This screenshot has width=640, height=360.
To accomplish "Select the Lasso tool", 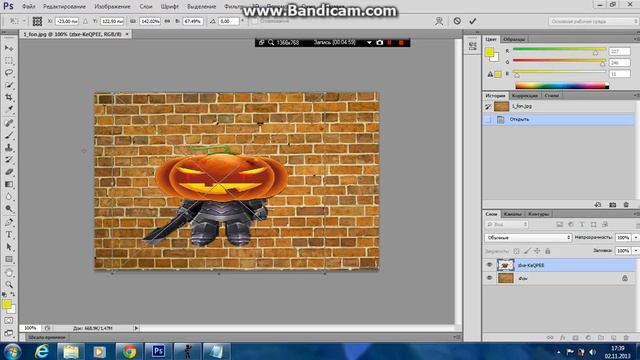I will click(x=9, y=73).
